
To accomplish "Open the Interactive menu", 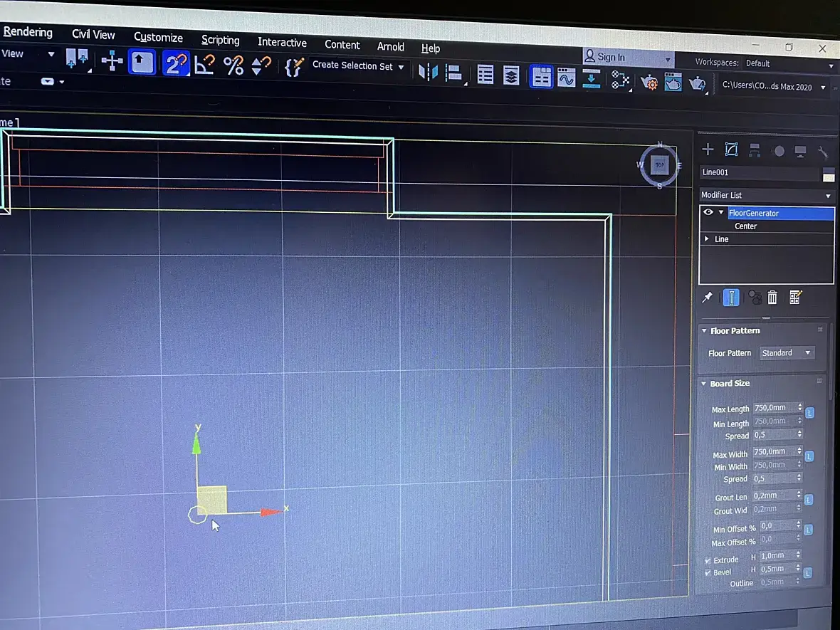I will click(282, 42).
